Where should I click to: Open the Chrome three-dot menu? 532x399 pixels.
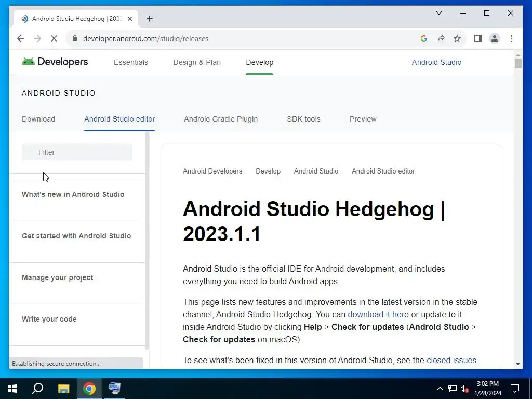click(511, 38)
